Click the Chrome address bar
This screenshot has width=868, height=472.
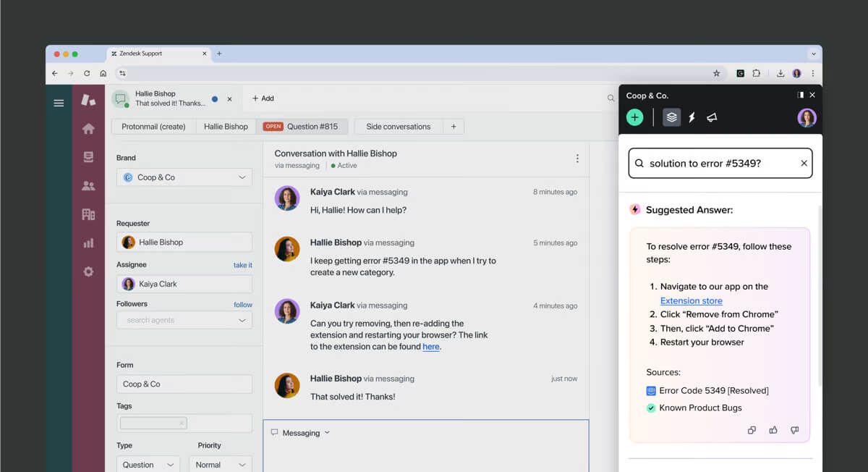(x=420, y=73)
